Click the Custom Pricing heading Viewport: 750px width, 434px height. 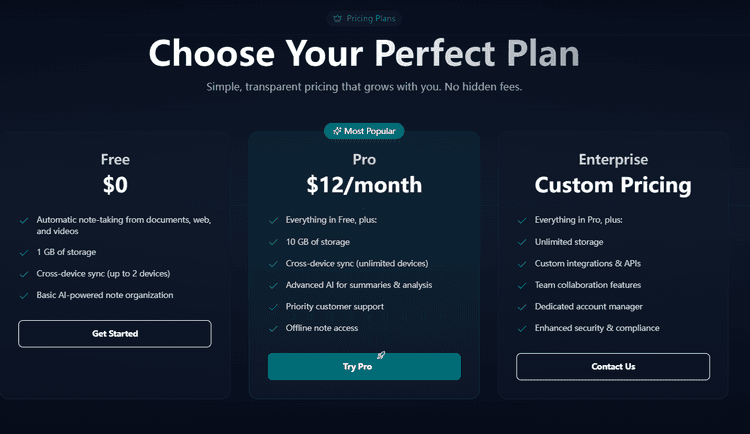[x=613, y=184]
